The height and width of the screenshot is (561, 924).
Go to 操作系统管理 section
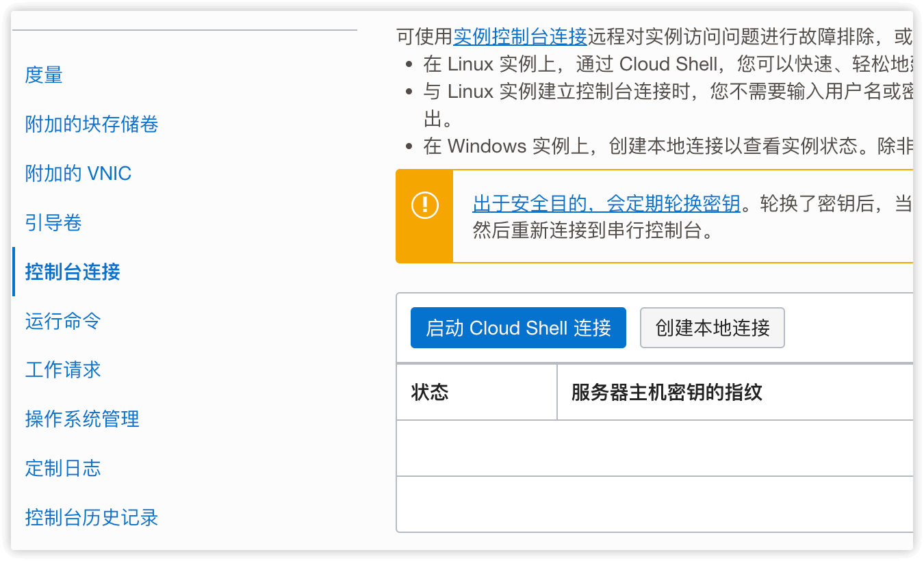(82, 419)
